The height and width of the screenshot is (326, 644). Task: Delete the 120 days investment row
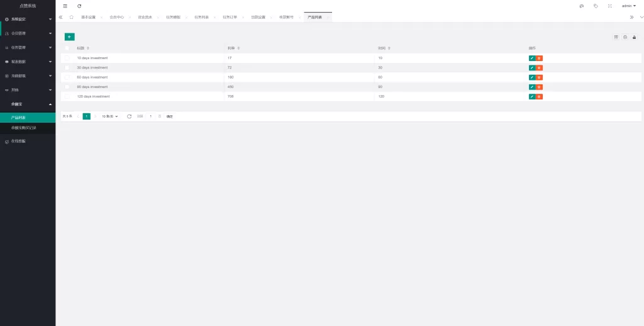pos(540,96)
